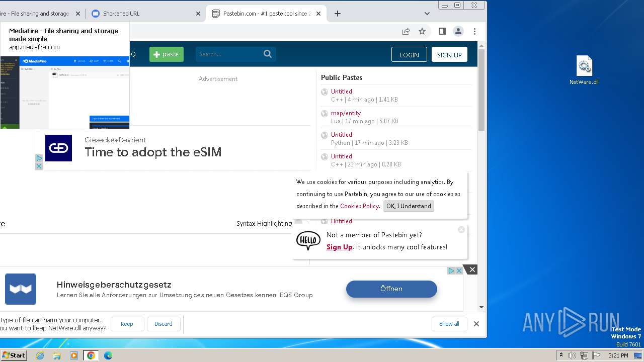Keep the NetWare.dll download
The width and height of the screenshot is (644, 362).
tap(127, 324)
